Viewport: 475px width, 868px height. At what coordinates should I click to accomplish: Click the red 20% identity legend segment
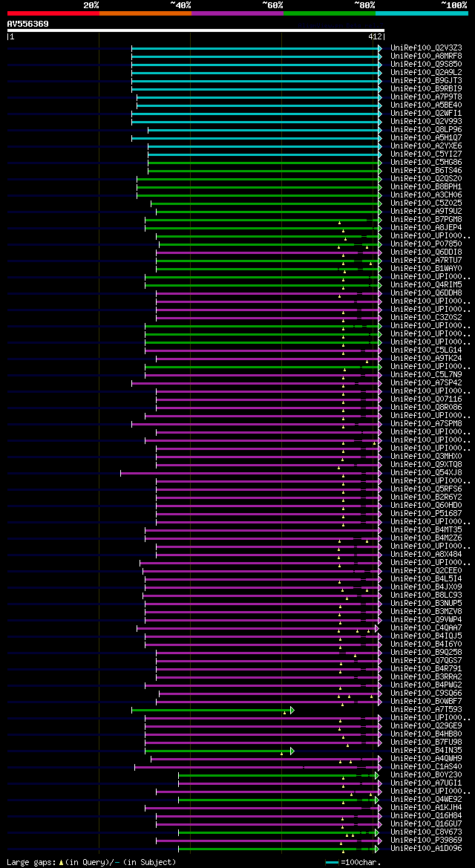point(53,13)
